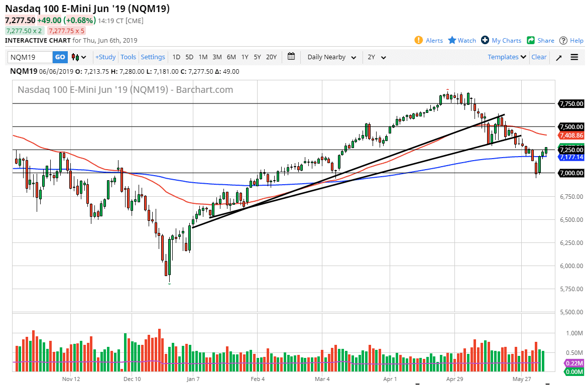Open My Charts plus icon
Screen dimensions: 588x385
[485, 40]
